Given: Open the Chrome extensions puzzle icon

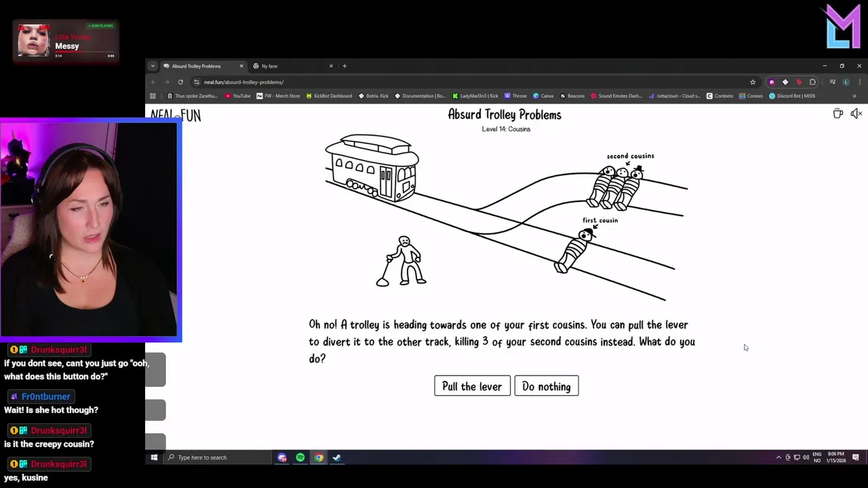Looking at the screenshot, I should pyautogui.click(x=812, y=82).
